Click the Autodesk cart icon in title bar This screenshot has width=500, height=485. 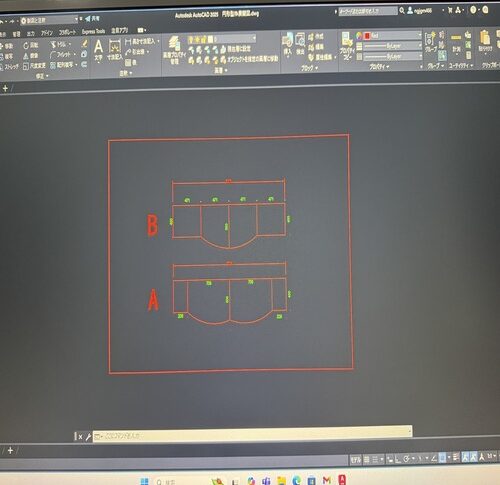point(450,10)
